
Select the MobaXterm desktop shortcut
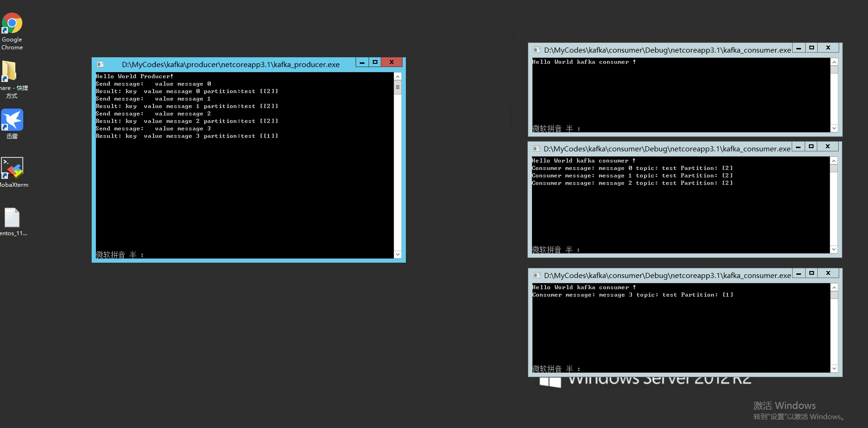[13, 172]
